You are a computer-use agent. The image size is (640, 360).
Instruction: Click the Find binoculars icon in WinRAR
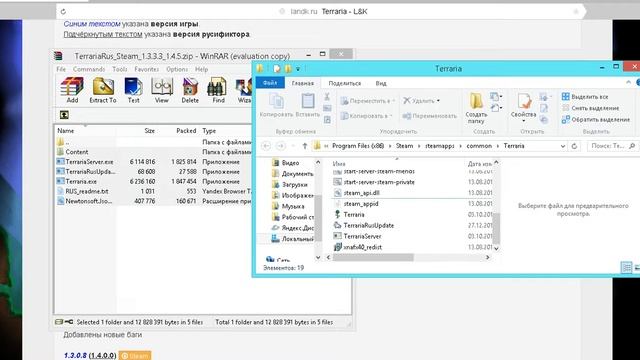click(218, 90)
